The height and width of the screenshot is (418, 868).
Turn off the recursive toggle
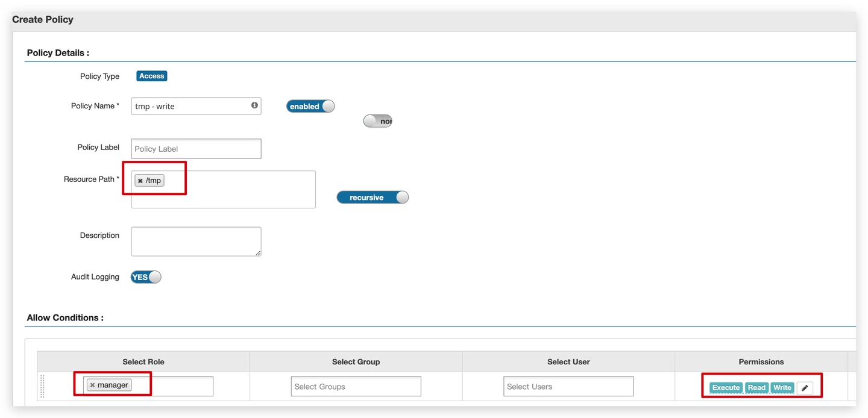(373, 197)
